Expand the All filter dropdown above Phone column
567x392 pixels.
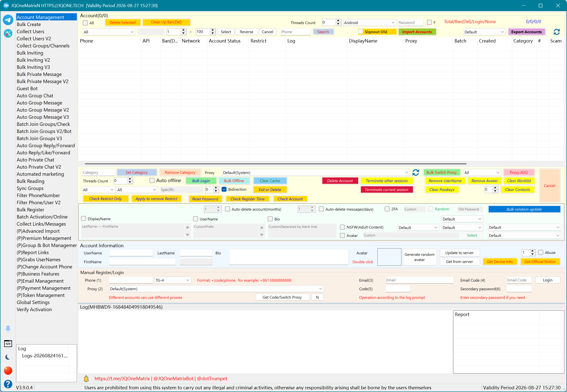[x=109, y=32]
